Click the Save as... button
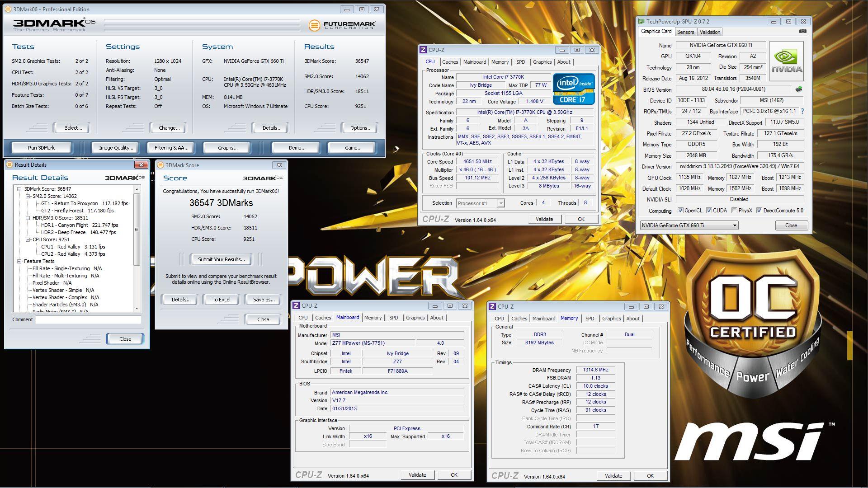This screenshot has width=868, height=488. point(264,300)
